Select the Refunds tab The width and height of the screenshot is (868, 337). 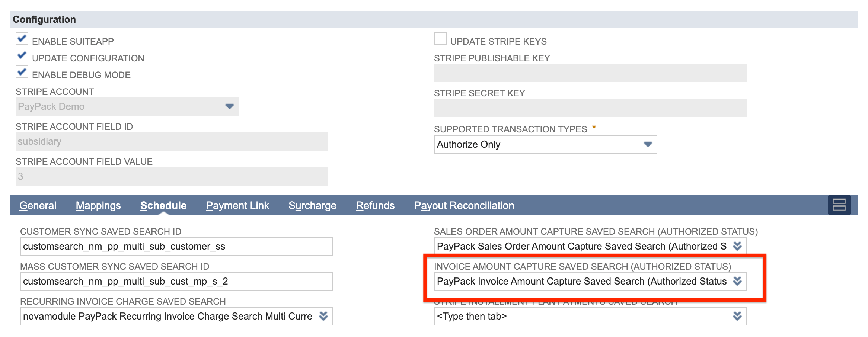click(375, 205)
